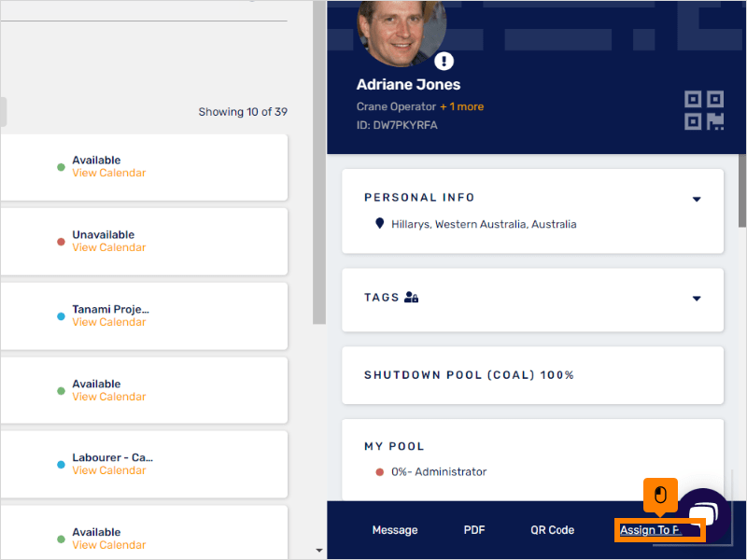Click the highlighted Assign To Pool button

coord(659,529)
